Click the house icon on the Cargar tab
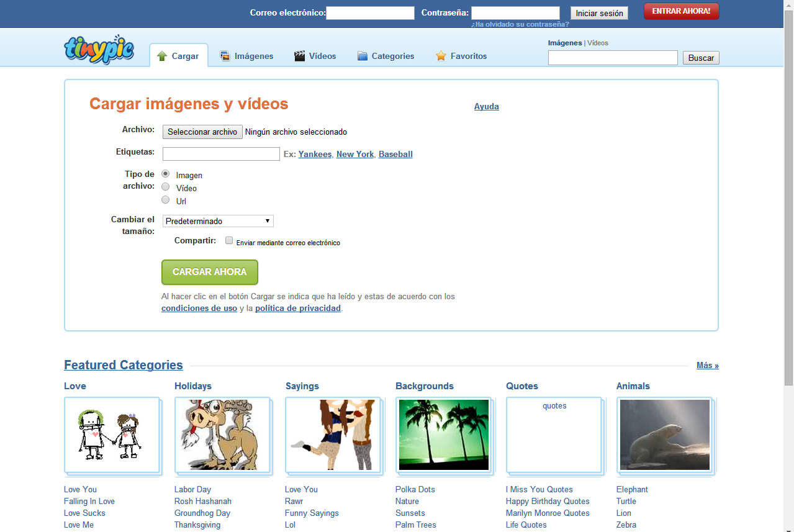Image resolution: width=794 pixels, height=532 pixels. pos(162,55)
